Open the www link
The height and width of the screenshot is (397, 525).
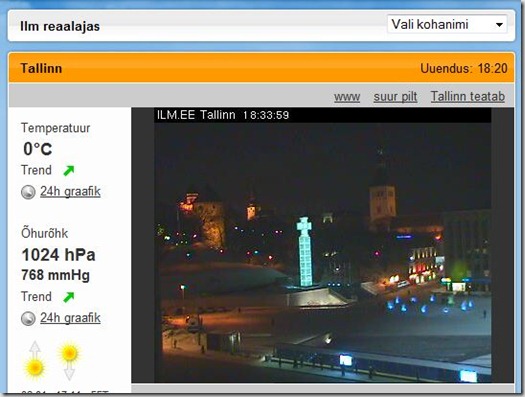347,97
